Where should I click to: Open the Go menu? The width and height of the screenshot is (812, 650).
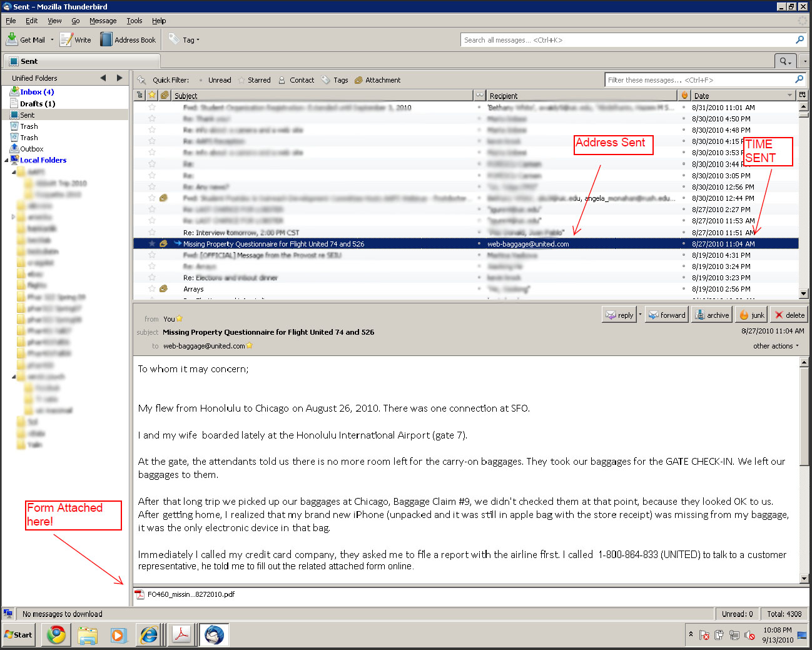[76, 21]
